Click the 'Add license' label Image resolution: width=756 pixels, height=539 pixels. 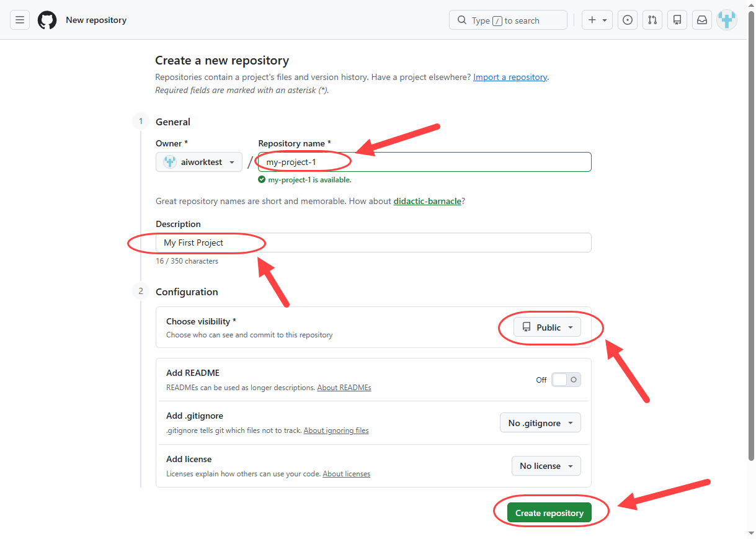click(189, 459)
